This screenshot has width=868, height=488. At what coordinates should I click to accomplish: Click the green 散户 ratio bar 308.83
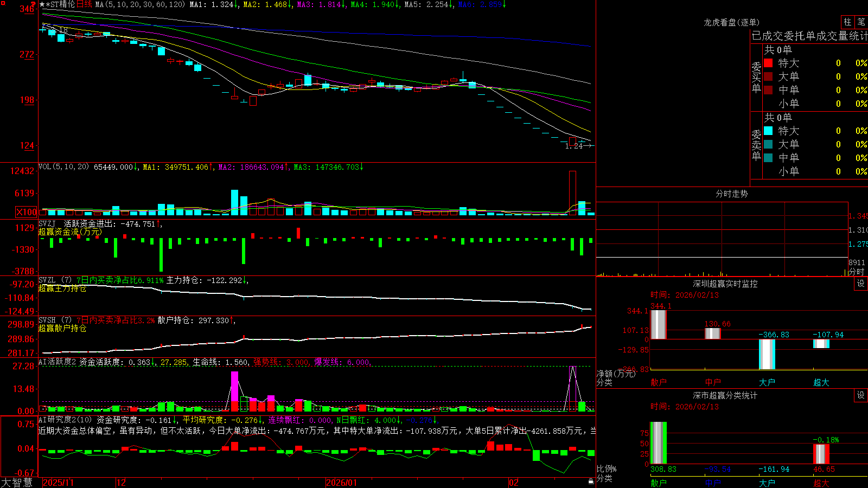(658, 442)
